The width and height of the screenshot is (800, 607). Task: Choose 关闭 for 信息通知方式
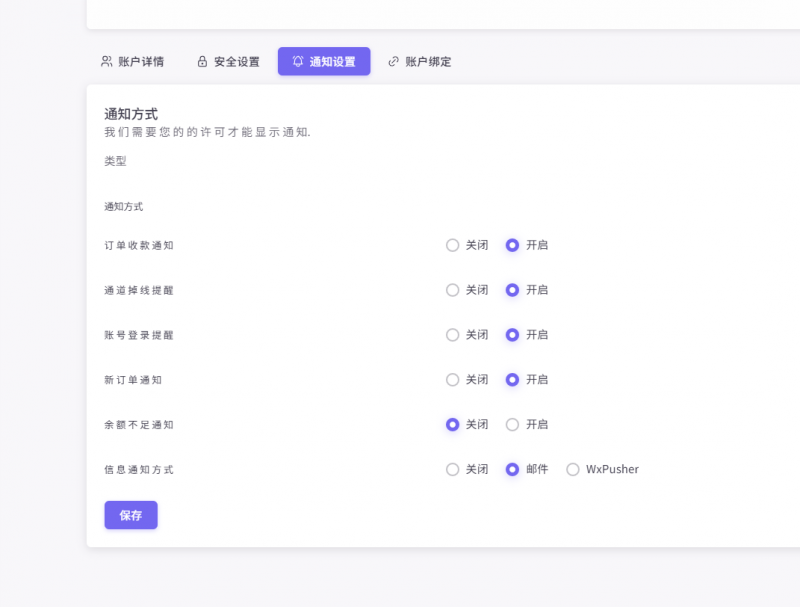[453, 469]
